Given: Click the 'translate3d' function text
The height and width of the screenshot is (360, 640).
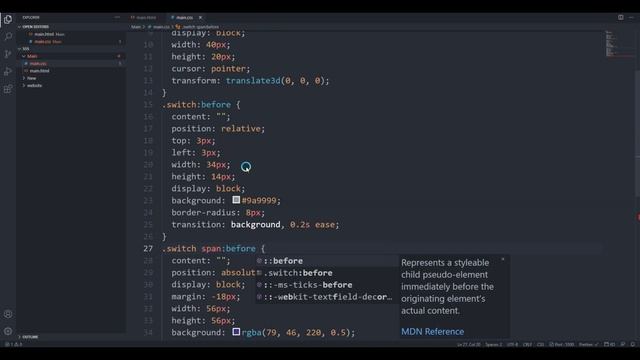Looking at the screenshot, I should [x=253, y=80].
